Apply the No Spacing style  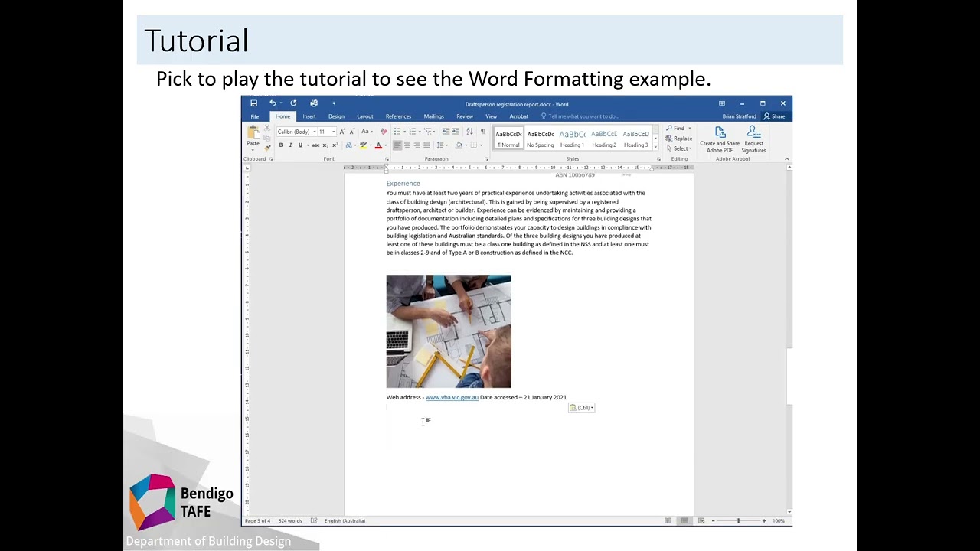click(x=540, y=138)
